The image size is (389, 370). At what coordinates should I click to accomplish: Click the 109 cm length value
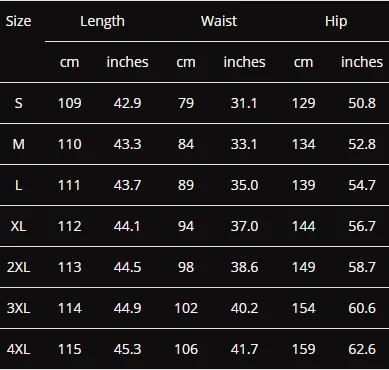click(70, 103)
